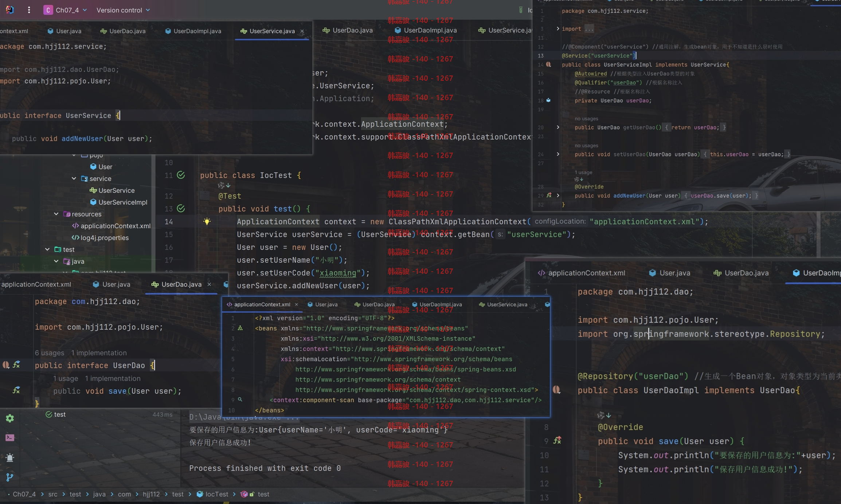
Task: Click bean gutter icon beside UserServiceImpl class line
Action: coord(549,64)
